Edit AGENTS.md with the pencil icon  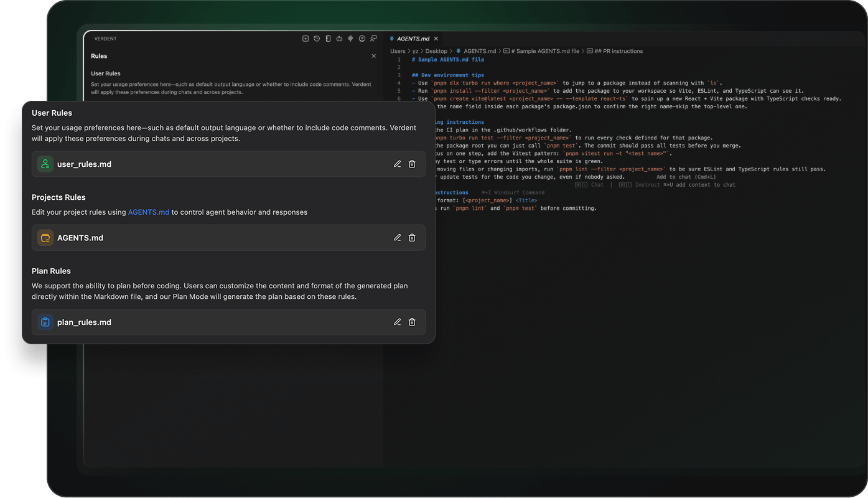coord(397,238)
